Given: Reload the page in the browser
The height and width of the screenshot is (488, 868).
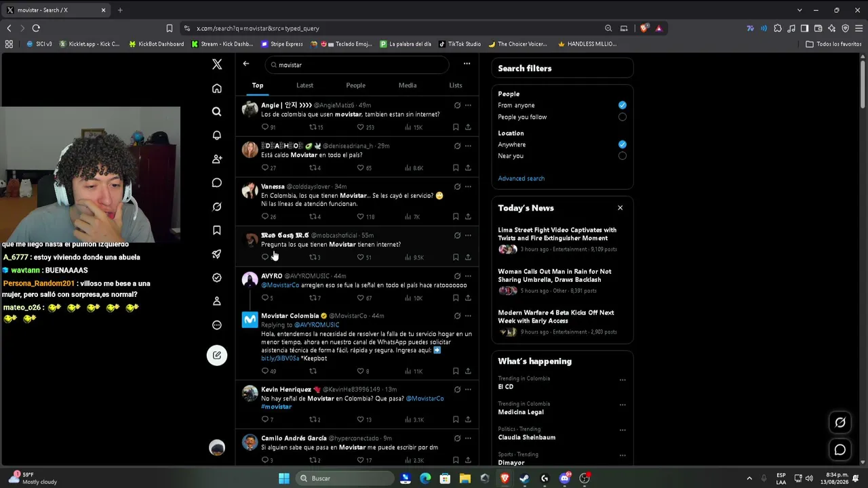Looking at the screenshot, I should pyautogui.click(x=36, y=28).
